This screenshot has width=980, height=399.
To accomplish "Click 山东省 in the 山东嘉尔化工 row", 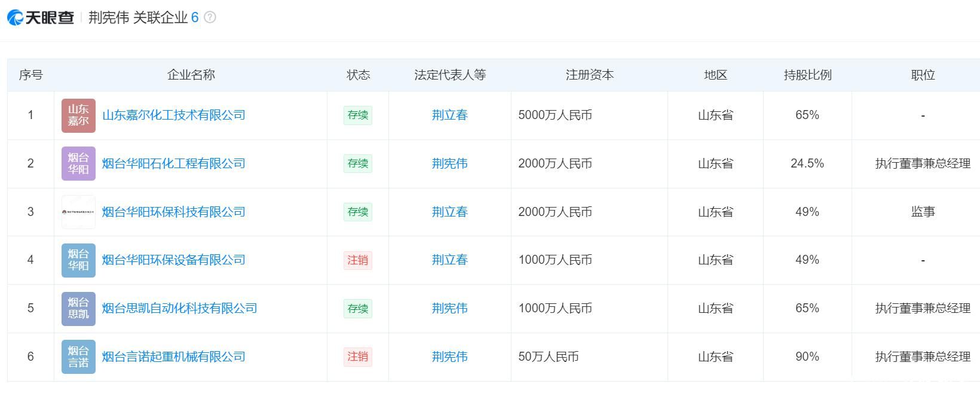I will [715, 115].
